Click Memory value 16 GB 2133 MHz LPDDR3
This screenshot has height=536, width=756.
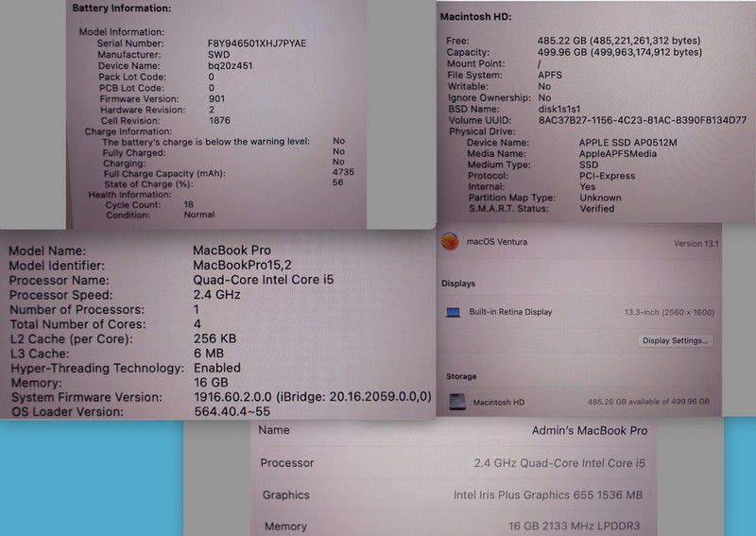(575, 526)
